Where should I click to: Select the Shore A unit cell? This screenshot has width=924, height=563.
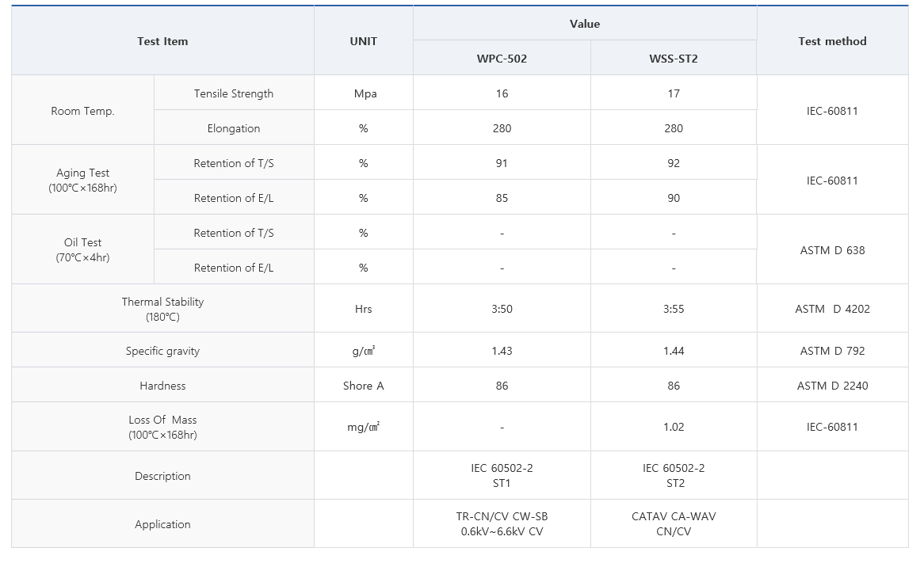pyautogui.click(x=364, y=385)
